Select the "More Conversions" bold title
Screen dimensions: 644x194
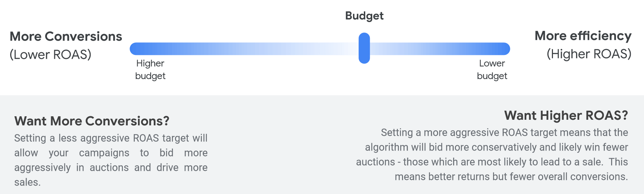pyautogui.click(x=66, y=36)
